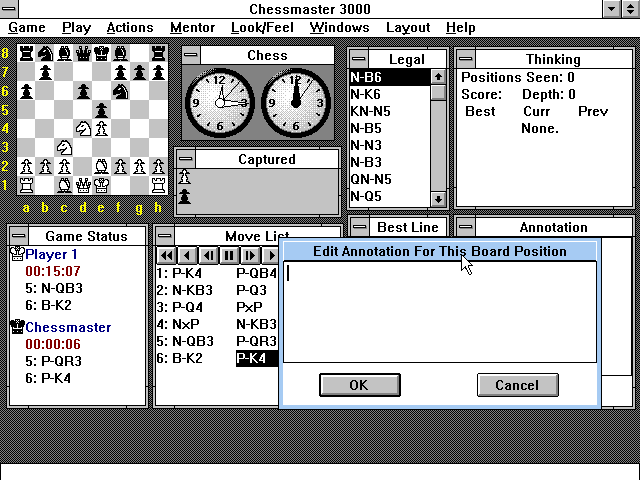This screenshot has height=480, width=640.
Task: Open the Game menu
Action: [27, 27]
